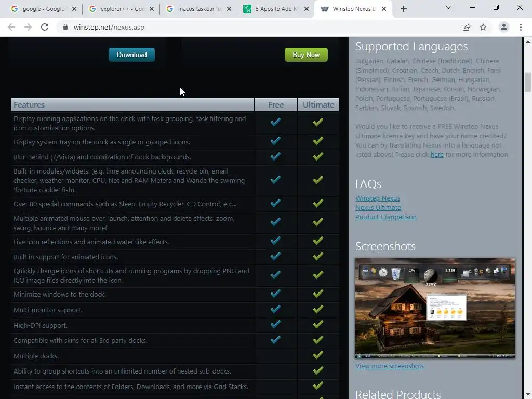532x399 pixels.
Task: Click the 'Supported Languages' heading
Action: point(411,46)
